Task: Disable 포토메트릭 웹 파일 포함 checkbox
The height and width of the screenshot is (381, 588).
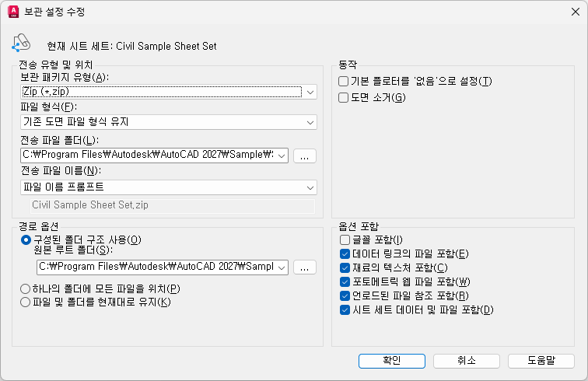Action: point(345,281)
